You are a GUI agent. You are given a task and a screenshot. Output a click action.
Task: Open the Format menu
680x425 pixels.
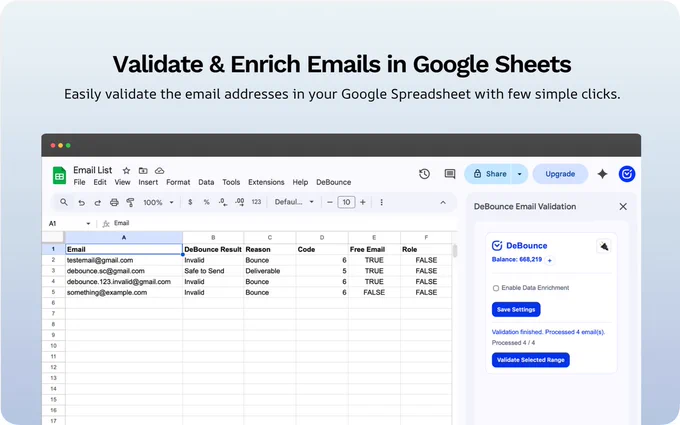(178, 182)
